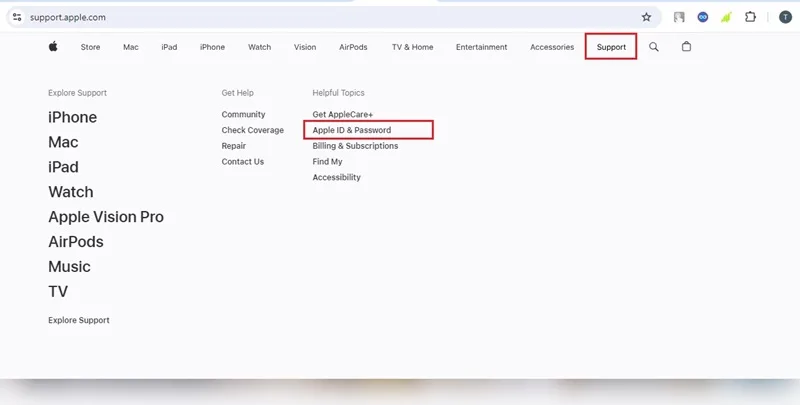Go to iPhone under Explore Support
Image resolution: width=800 pixels, height=405 pixels.
(72, 117)
